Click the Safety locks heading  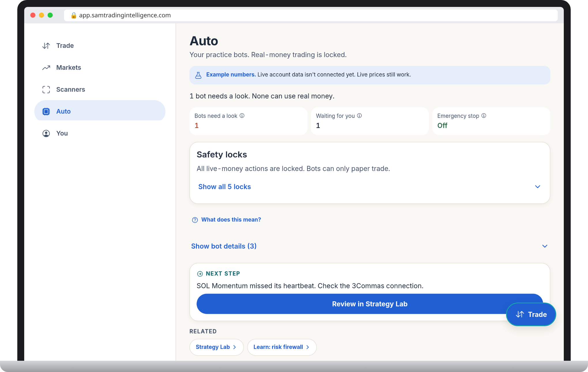click(x=222, y=155)
